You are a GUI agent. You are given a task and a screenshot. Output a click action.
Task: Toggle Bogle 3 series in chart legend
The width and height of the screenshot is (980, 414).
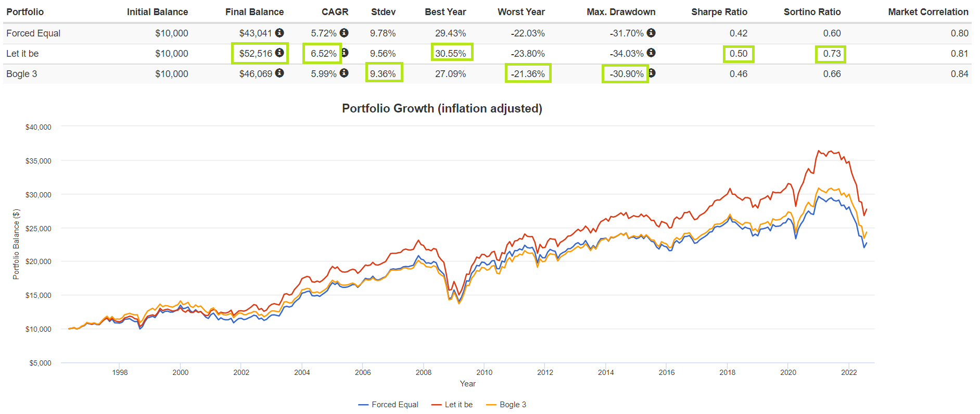[x=506, y=405]
